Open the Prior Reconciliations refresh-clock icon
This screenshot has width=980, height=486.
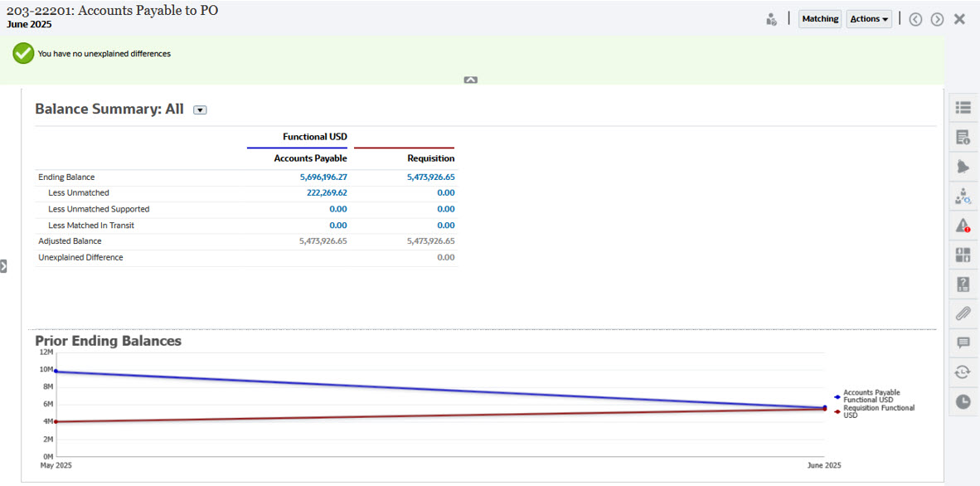pos(963,372)
